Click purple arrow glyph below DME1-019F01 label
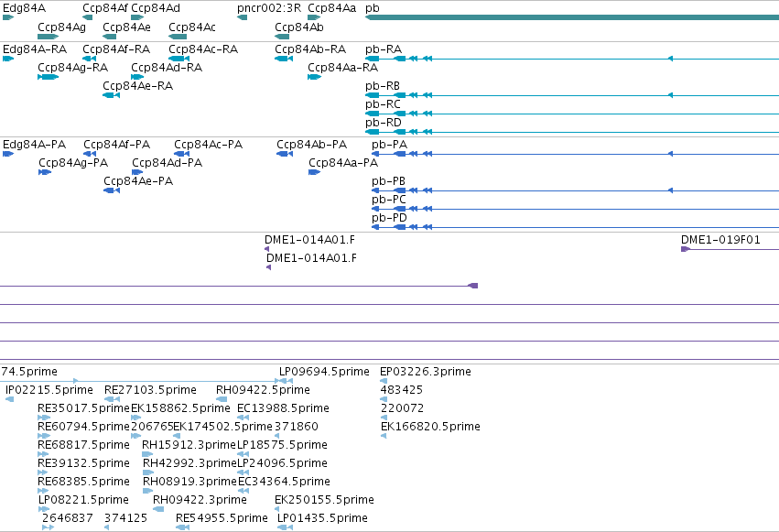The width and height of the screenshot is (779, 532). [x=686, y=249]
